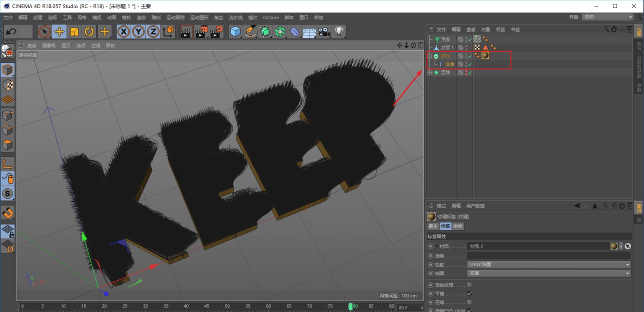Toggle the snap magnet icon
The height and width of the screenshot is (312, 644).
click(8, 213)
